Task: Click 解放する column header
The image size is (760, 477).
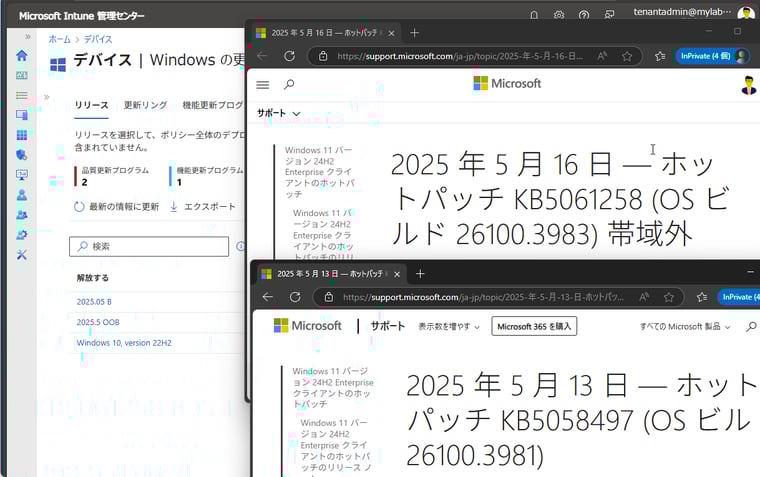Action: click(x=93, y=278)
